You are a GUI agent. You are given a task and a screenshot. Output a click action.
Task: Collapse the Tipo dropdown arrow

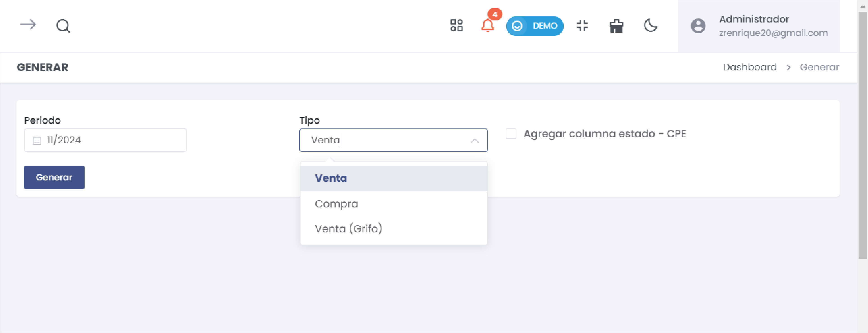[x=474, y=141]
